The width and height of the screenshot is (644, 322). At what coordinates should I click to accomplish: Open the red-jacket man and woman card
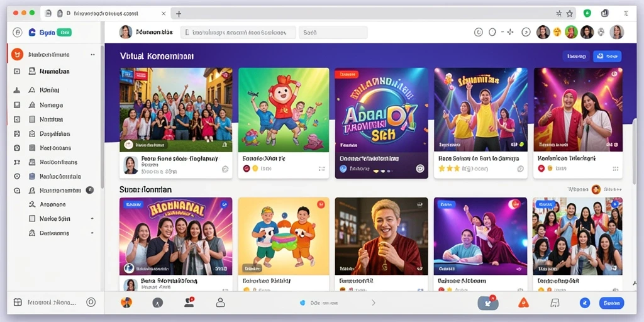coord(578,109)
